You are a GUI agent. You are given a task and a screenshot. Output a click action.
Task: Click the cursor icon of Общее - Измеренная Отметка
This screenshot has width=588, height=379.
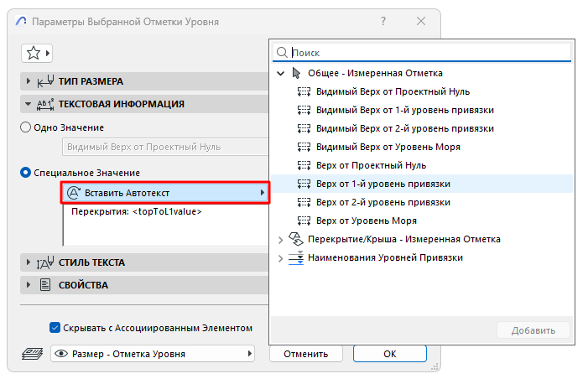click(296, 73)
